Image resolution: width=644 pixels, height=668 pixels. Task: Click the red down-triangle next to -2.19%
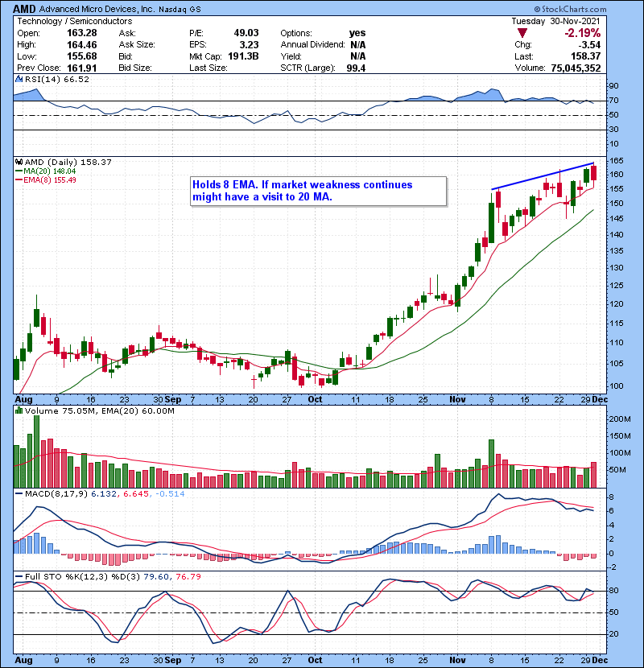click(522, 33)
